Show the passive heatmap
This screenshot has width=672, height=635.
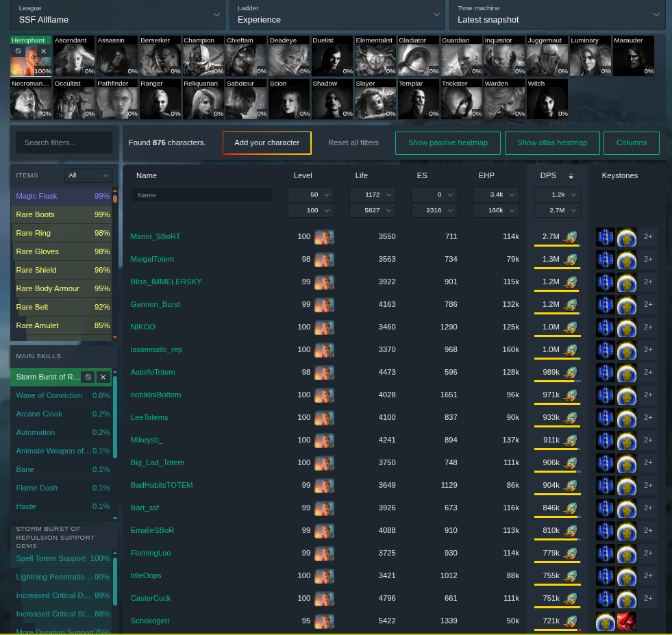(448, 142)
